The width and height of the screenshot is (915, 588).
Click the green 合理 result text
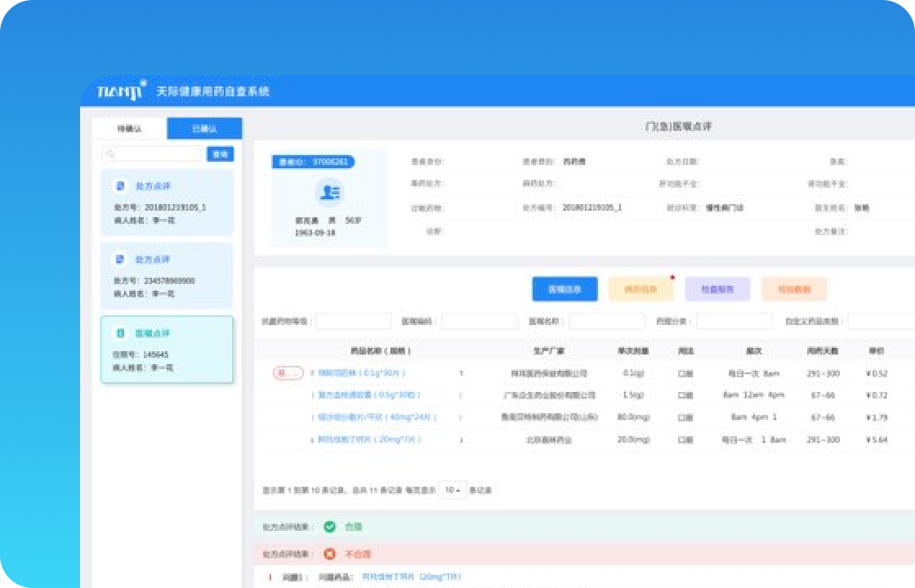click(x=354, y=527)
